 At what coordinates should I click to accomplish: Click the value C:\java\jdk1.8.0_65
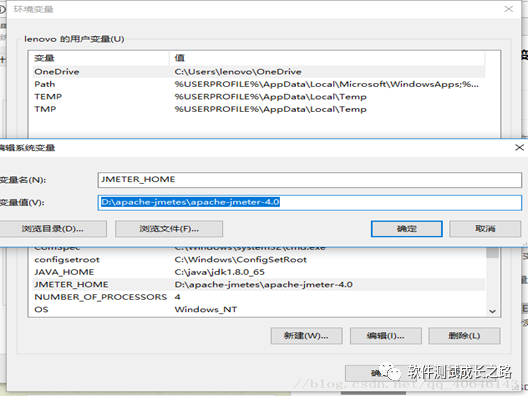coord(220,272)
